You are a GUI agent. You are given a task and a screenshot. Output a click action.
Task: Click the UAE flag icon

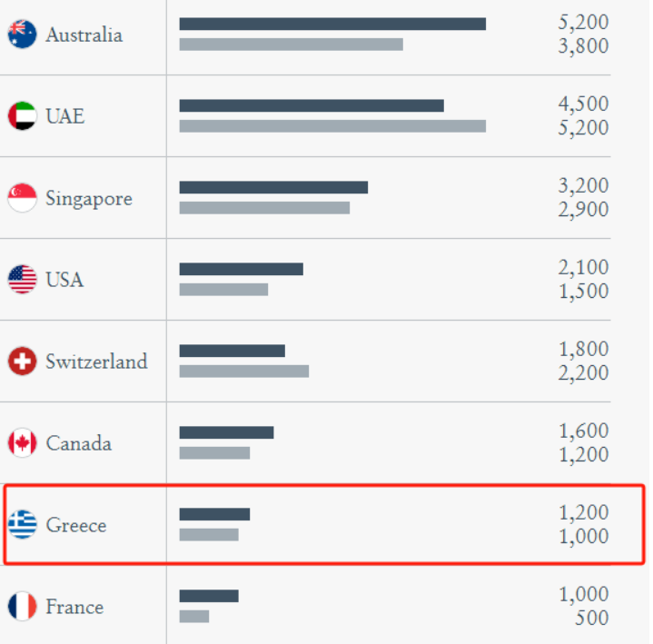click(22, 115)
